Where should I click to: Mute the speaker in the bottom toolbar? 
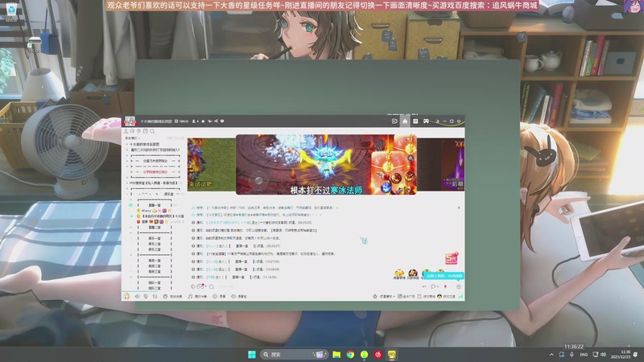(138, 296)
